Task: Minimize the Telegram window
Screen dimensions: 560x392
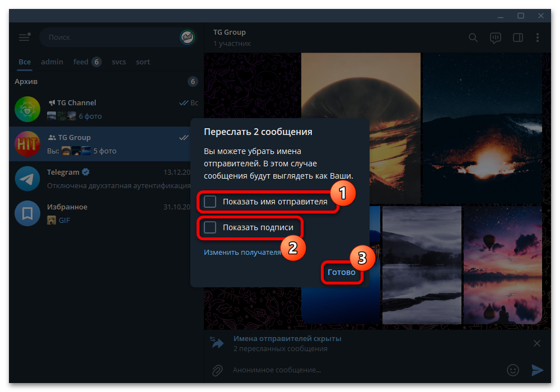Action: [501, 16]
